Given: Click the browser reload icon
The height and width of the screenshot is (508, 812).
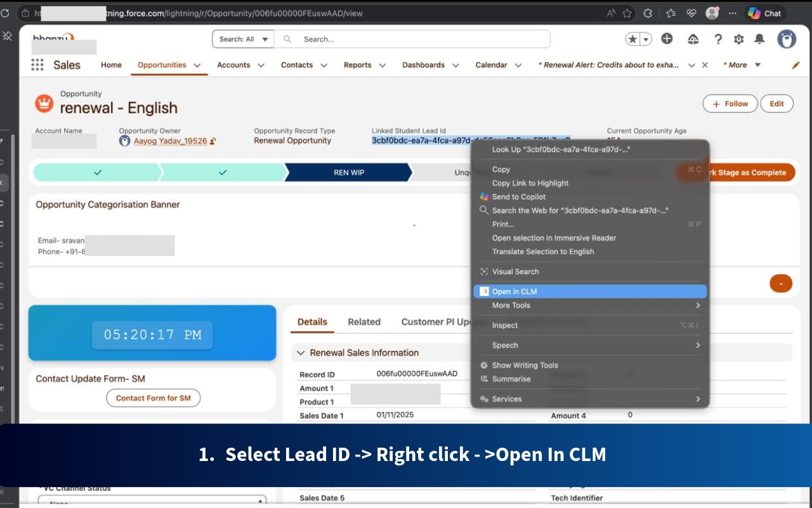Looking at the screenshot, I should pyautogui.click(x=5, y=13).
